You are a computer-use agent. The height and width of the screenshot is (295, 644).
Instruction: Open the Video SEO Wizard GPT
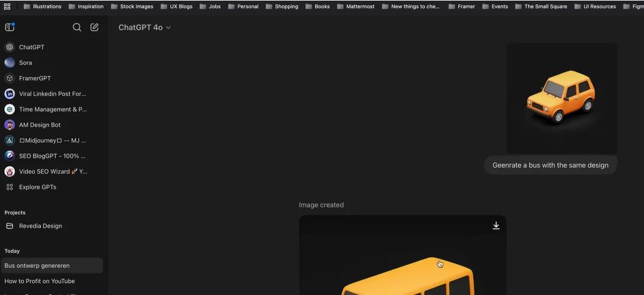[x=52, y=172]
